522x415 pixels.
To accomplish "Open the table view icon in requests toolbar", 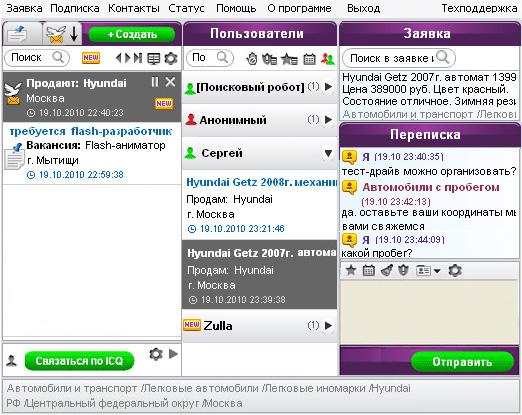I will coord(154,58).
